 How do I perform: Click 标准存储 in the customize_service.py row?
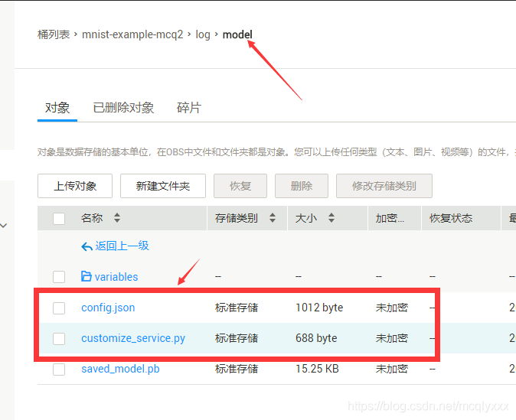[237, 338]
